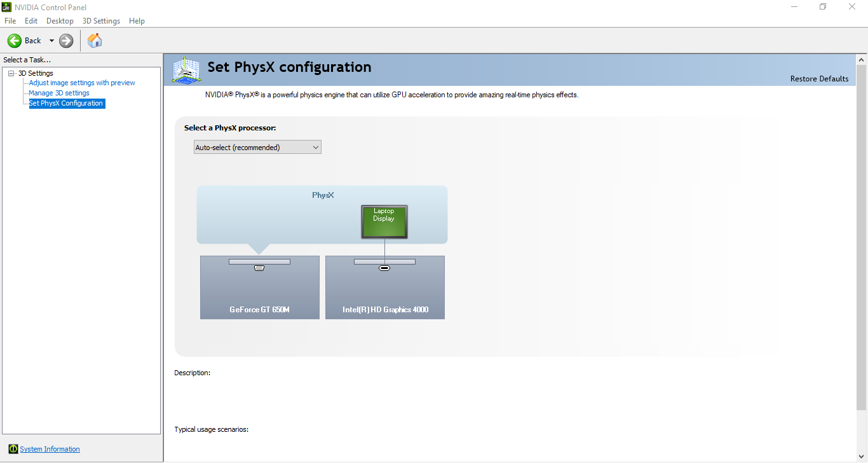868x463 pixels.
Task: Collapse the 3D Settings tree node
Action: (x=11, y=73)
